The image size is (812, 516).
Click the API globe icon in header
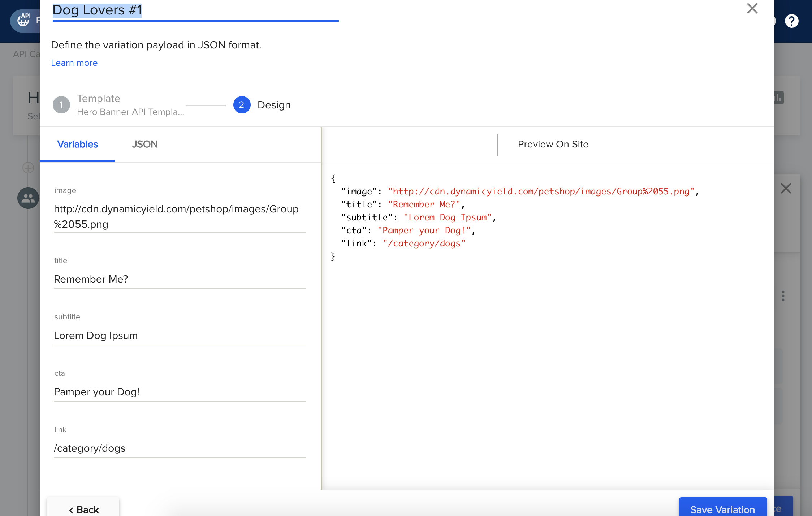click(x=24, y=20)
